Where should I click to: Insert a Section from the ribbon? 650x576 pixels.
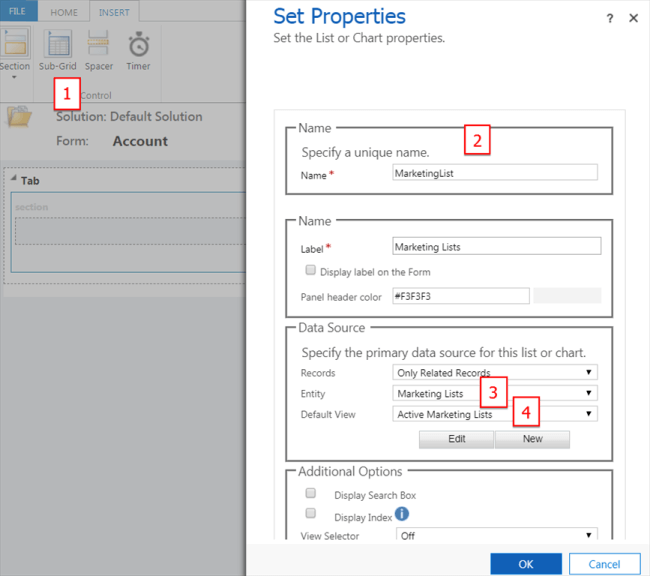pyautogui.click(x=15, y=48)
